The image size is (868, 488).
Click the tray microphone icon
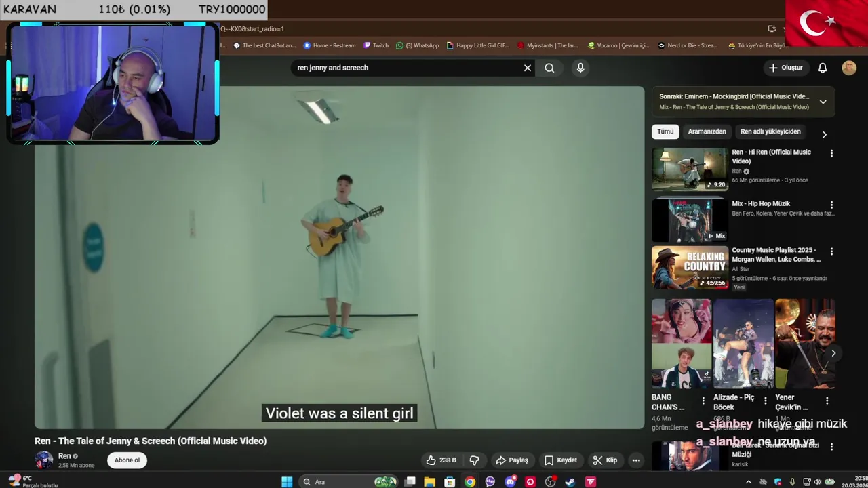point(793,482)
